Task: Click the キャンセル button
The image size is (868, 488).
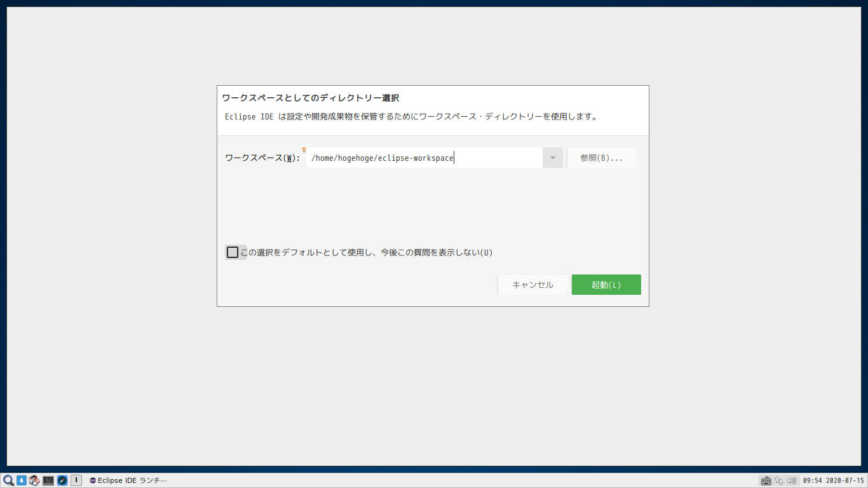Action: (x=532, y=285)
